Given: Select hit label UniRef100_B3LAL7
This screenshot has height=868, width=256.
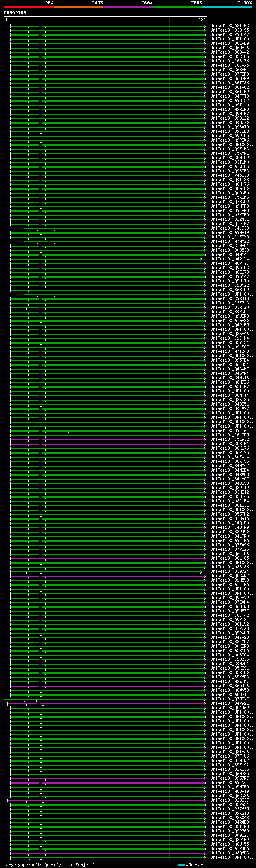Looking at the screenshot, I should [230, 642].
